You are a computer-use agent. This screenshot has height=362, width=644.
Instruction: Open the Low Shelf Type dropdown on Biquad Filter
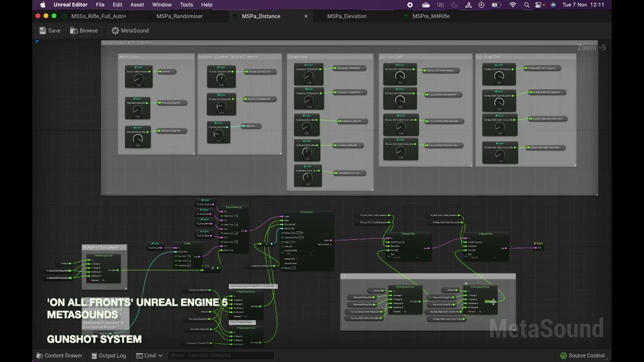point(404,257)
